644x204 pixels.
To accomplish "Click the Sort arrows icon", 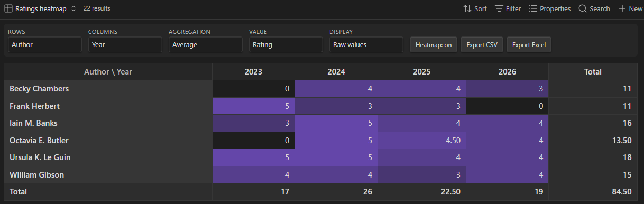I will click(467, 8).
